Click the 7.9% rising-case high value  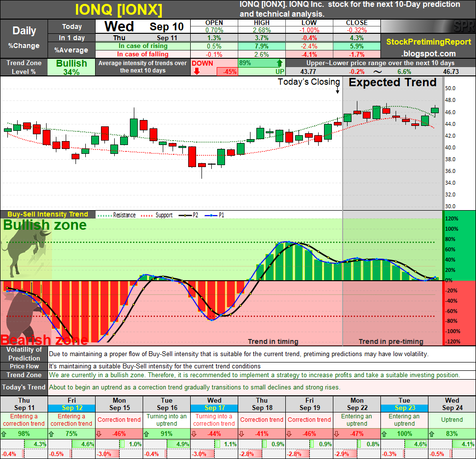tap(262, 46)
